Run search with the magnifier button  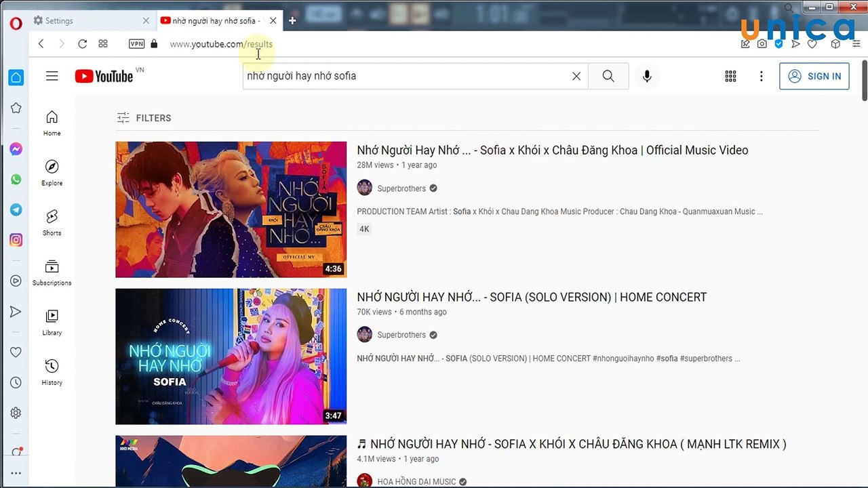pos(608,76)
